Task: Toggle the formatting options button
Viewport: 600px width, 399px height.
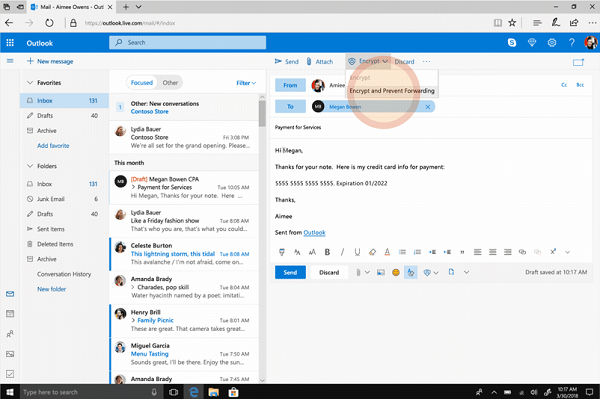Action: point(411,272)
